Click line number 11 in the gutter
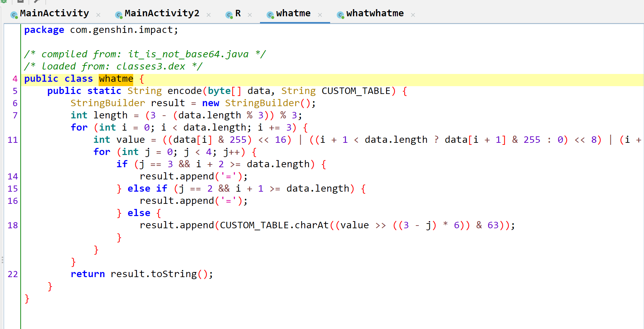Image resolution: width=644 pixels, height=329 pixels. (13, 140)
